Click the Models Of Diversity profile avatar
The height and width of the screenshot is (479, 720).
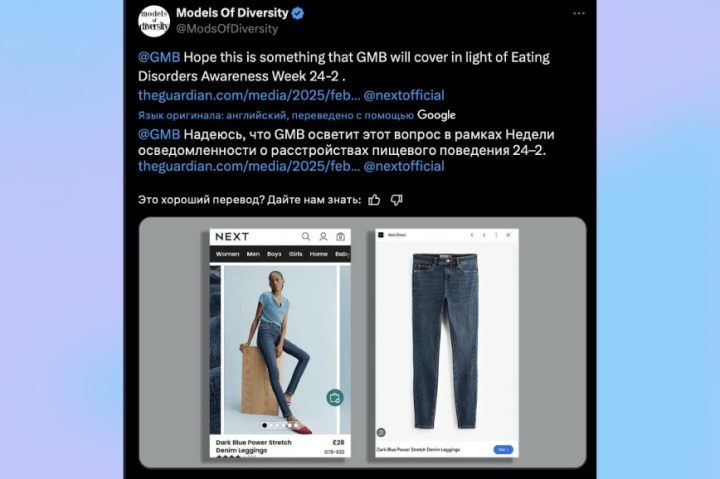(154, 21)
